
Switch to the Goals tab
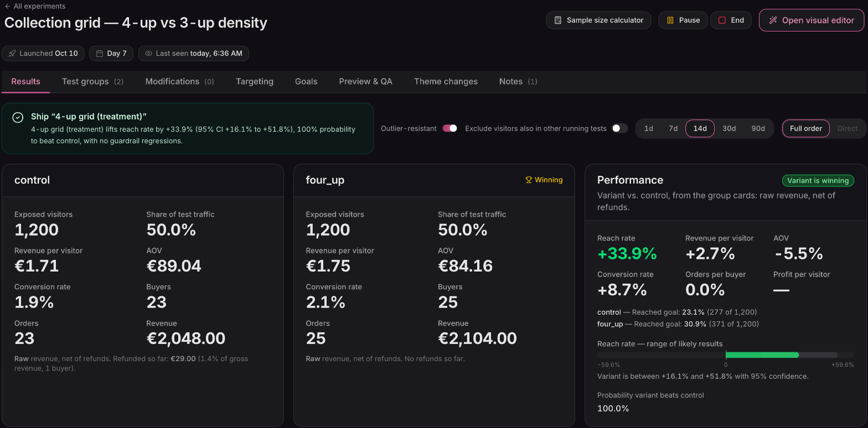[x=306, y=81]
